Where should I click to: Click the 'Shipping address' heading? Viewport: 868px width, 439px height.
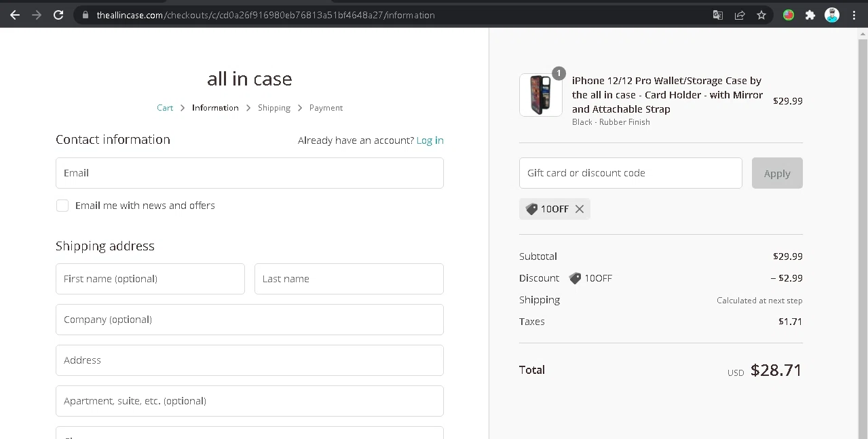click(105, 246)
